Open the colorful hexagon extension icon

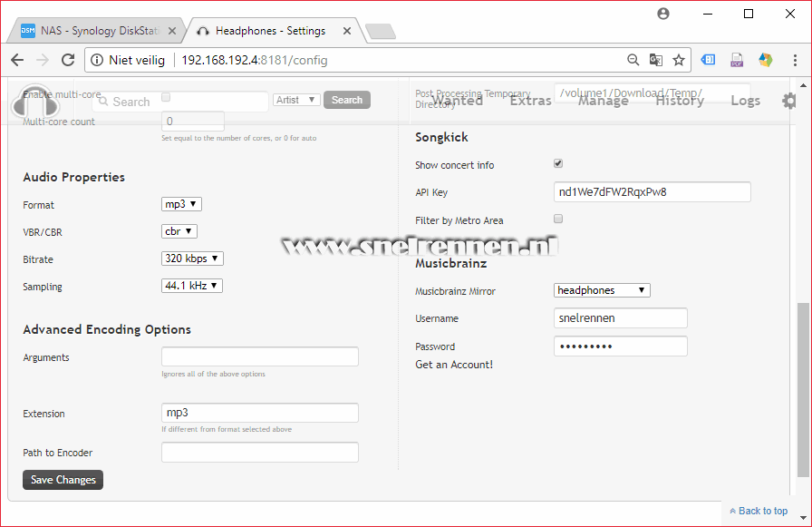(x=766, y=60)
